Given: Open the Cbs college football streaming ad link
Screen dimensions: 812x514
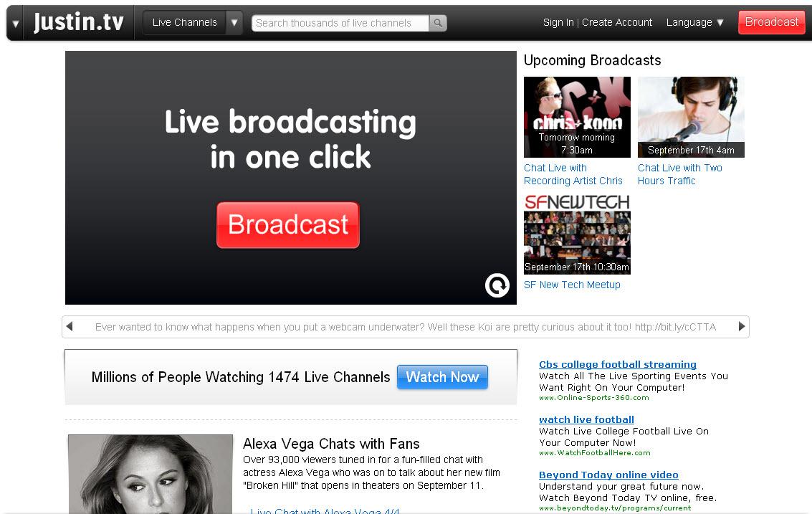Looking at the screenshot, I should (x=617, y=364).
